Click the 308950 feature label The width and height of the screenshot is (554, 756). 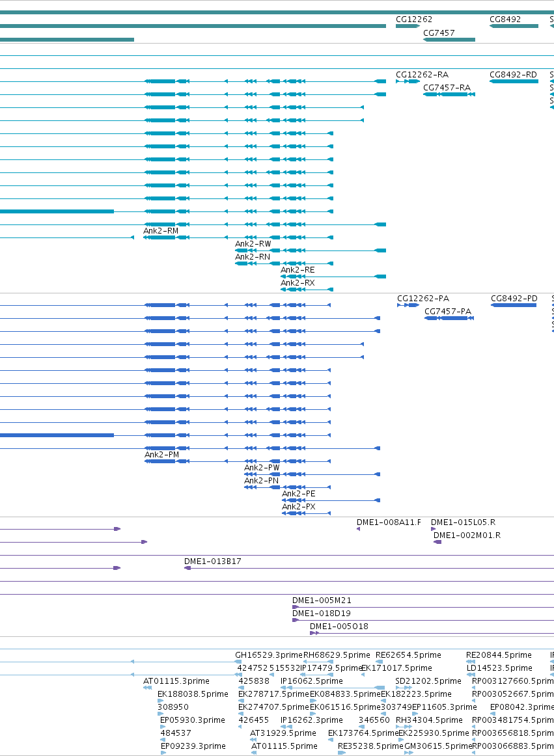[173, 707]
